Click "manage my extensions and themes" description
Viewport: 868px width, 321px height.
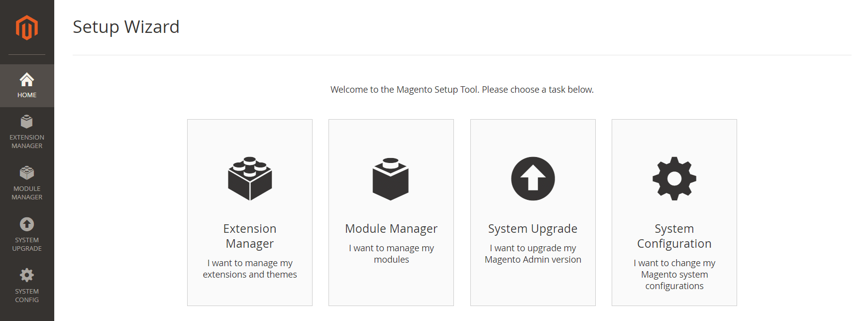250,269
